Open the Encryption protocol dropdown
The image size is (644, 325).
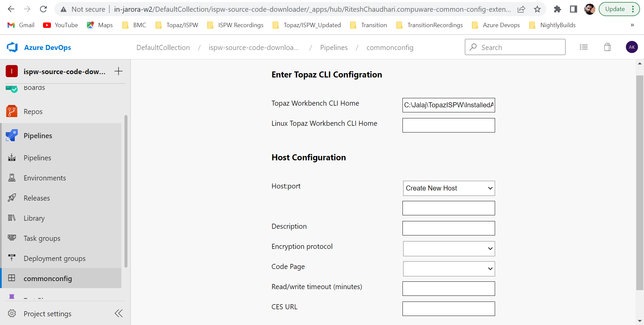click(x=449, y=249)
